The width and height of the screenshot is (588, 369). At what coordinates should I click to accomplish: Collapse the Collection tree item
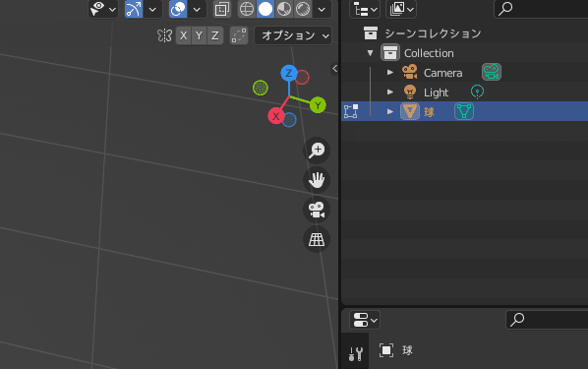click(370, 53)
